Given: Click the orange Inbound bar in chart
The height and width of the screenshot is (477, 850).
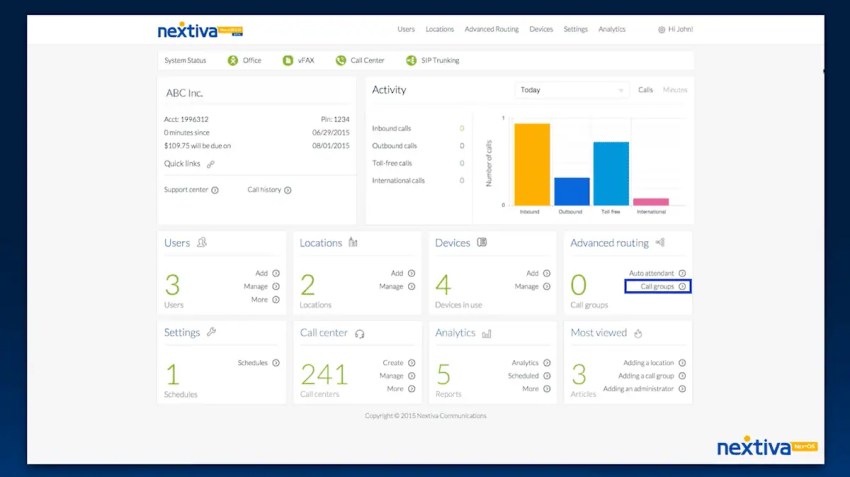Looking at the screenshot, I should point(532,164).
